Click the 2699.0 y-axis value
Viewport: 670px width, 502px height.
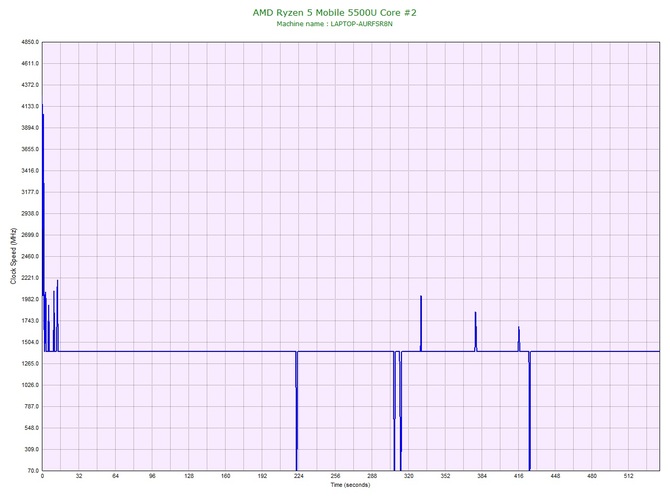coord(30,235)
